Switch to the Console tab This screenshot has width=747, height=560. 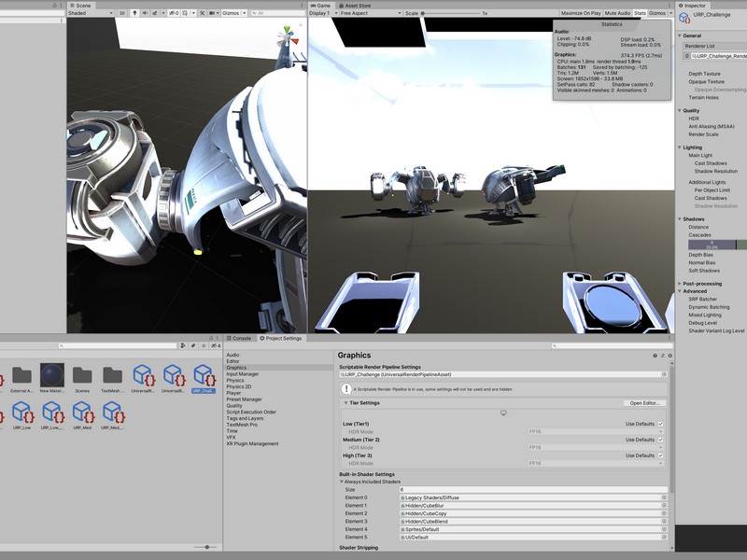click(238, 338)
